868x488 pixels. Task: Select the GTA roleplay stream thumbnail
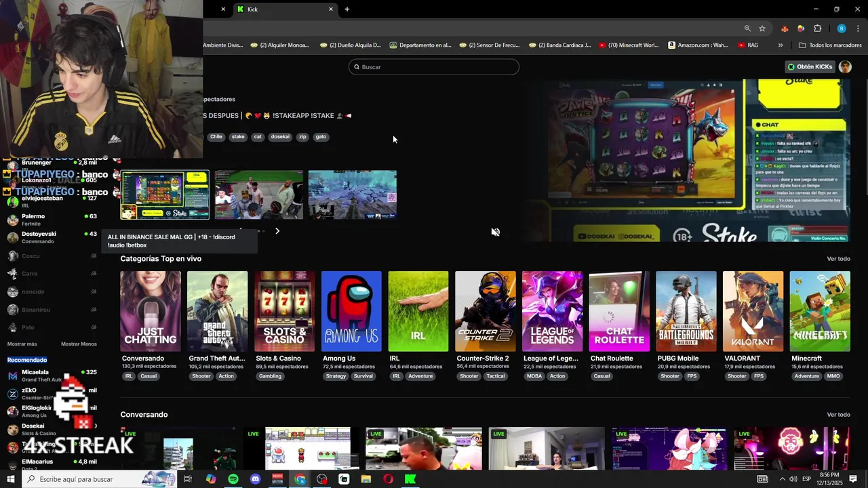click(258, 195)
